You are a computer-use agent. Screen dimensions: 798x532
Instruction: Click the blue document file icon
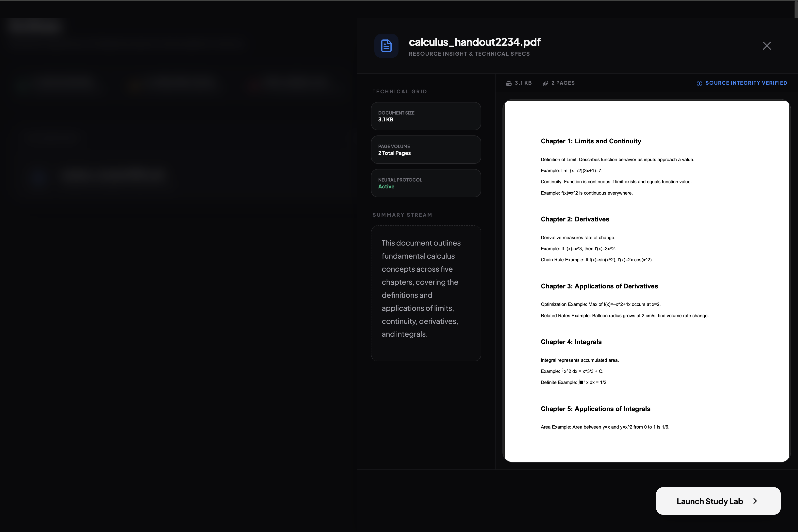click(x=386, y=46)
